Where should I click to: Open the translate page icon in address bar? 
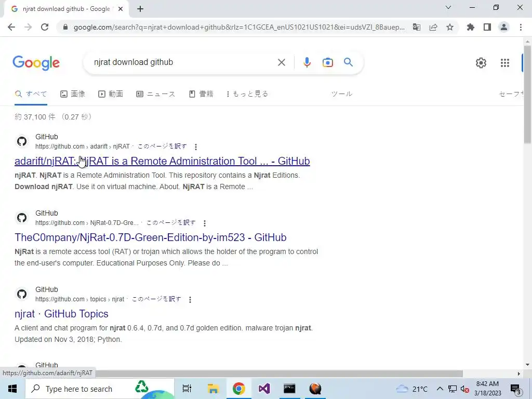417,27
